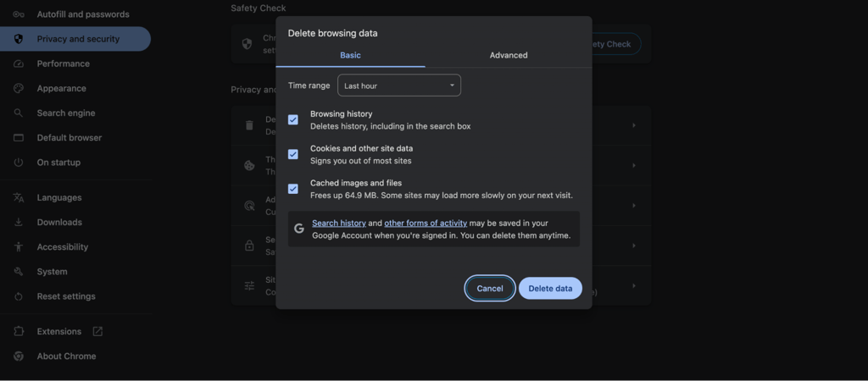Click the power icon beside On startup
This screenshot has height=381, width=868.
19,163
